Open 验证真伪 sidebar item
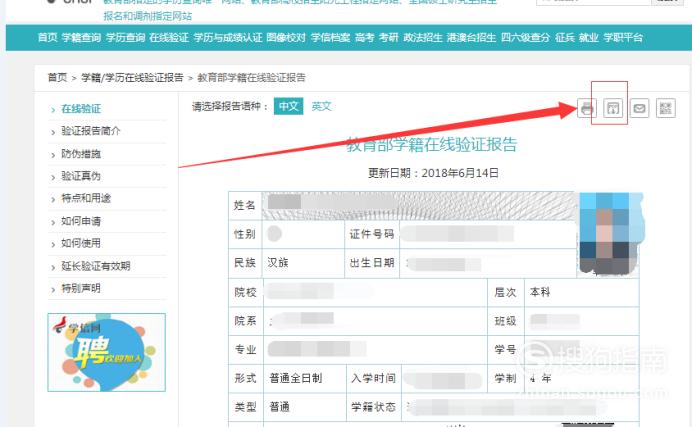This screenshot has height=427, width=692. tap(81, 176)
